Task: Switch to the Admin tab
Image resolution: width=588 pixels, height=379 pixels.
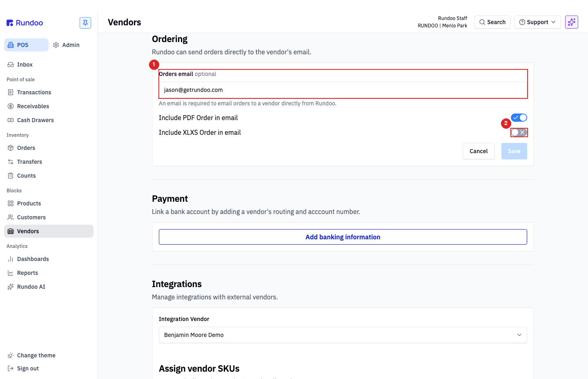Action: pos(67,45)
